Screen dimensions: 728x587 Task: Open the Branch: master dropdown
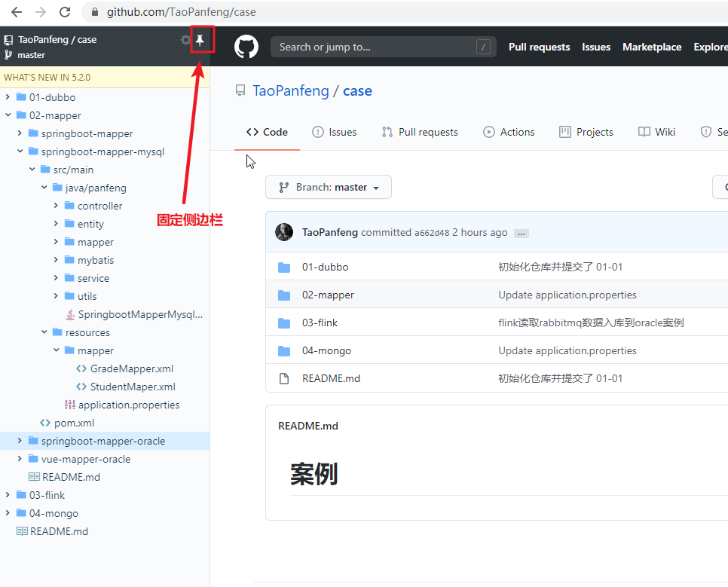[329, 187]
